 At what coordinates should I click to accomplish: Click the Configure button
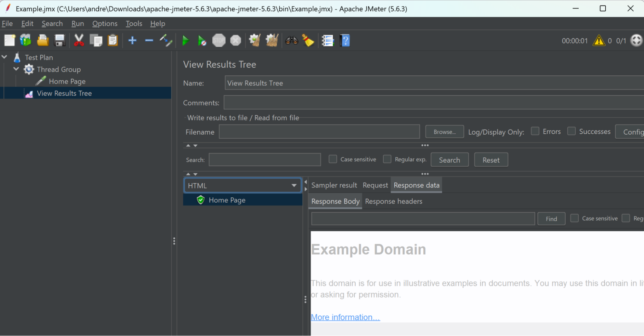[x=630, y=132]
